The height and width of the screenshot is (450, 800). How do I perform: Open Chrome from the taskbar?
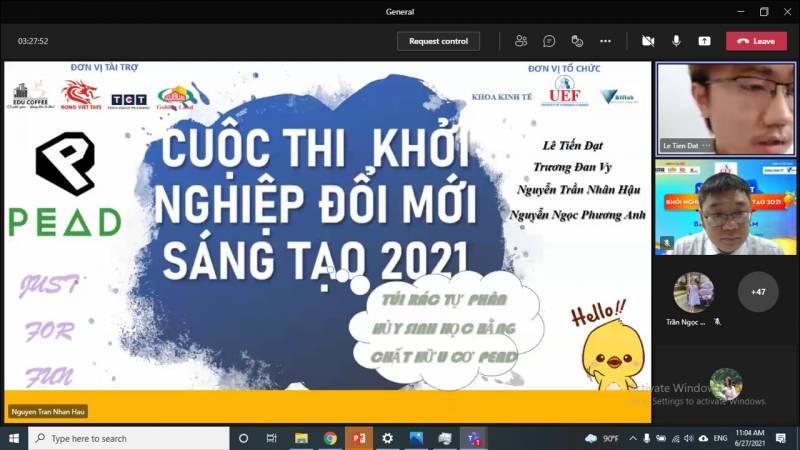(x=330, y=438)
